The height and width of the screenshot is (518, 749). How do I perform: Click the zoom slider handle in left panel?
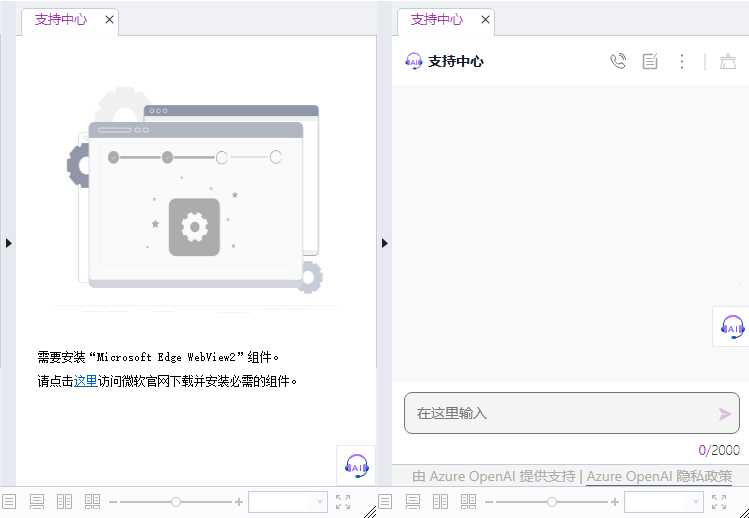click(176, 502)
